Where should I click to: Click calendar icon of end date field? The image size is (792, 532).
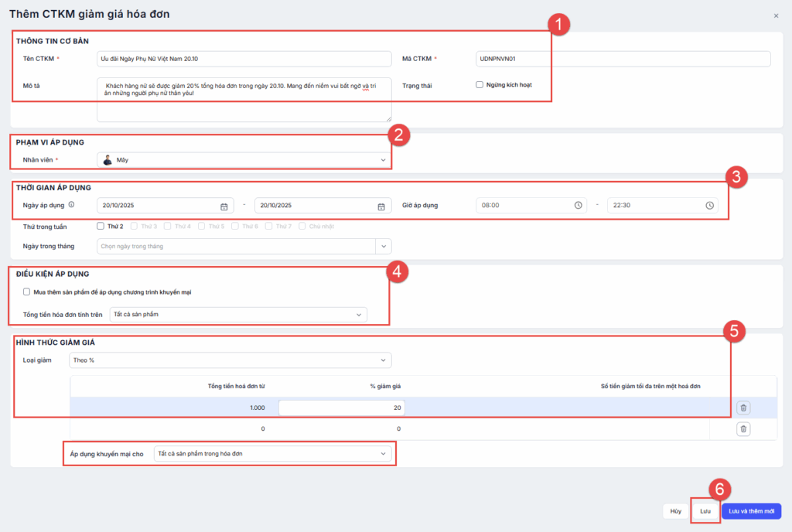[381, 206]
